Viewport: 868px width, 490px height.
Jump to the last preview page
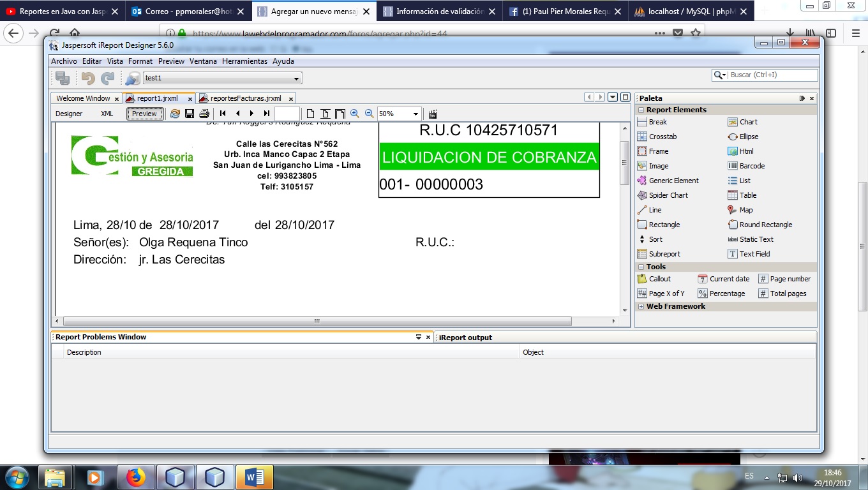pyautogui.click(x=267, y=114)
